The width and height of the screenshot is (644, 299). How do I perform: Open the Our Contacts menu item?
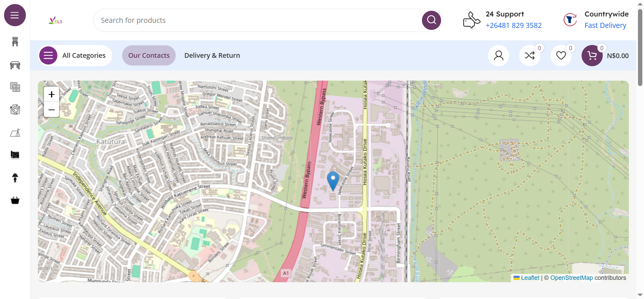coord(149,55)
